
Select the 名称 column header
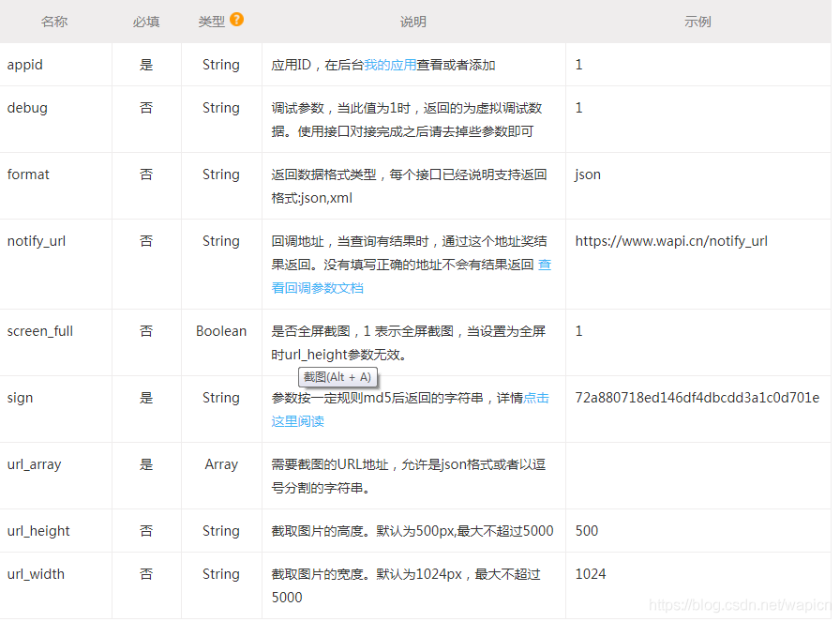[54, 22]
